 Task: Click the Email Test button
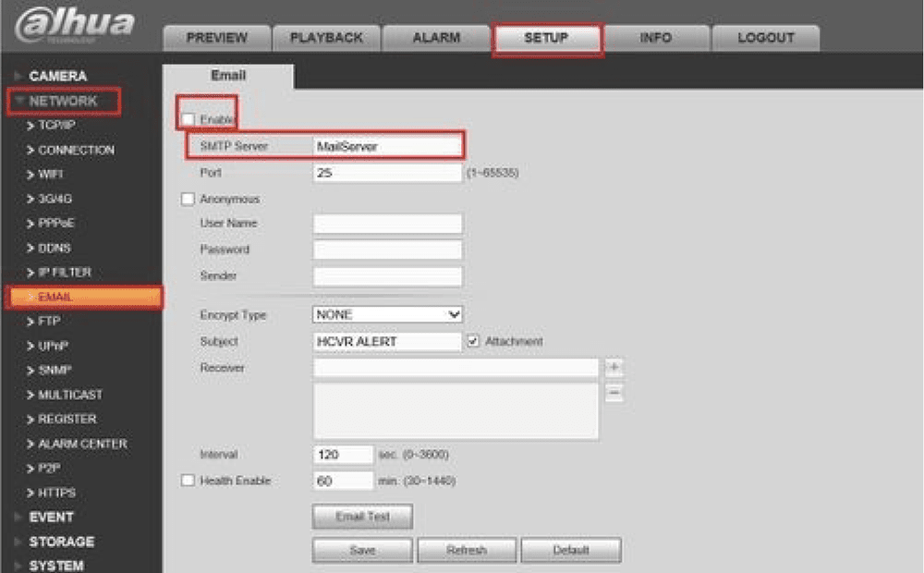(361, 517)
